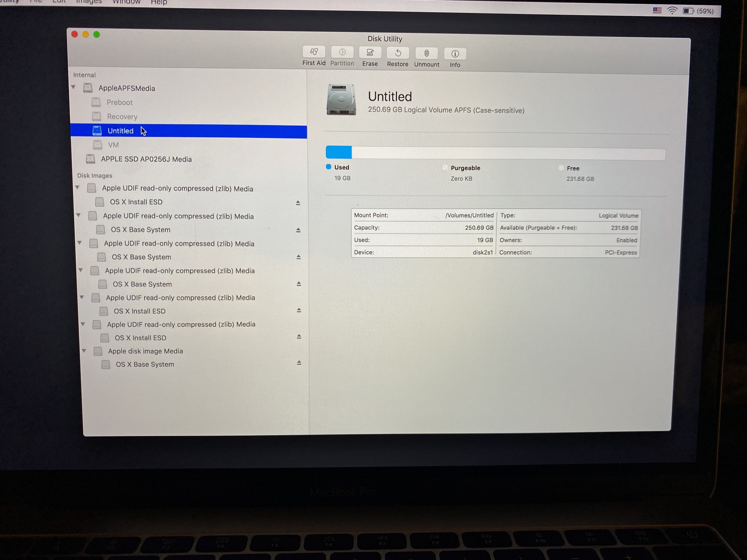Viewport: 747px width, 560px height.
Task: Click the Unmount toolbar icon
Action: click(x=427, y=53)
